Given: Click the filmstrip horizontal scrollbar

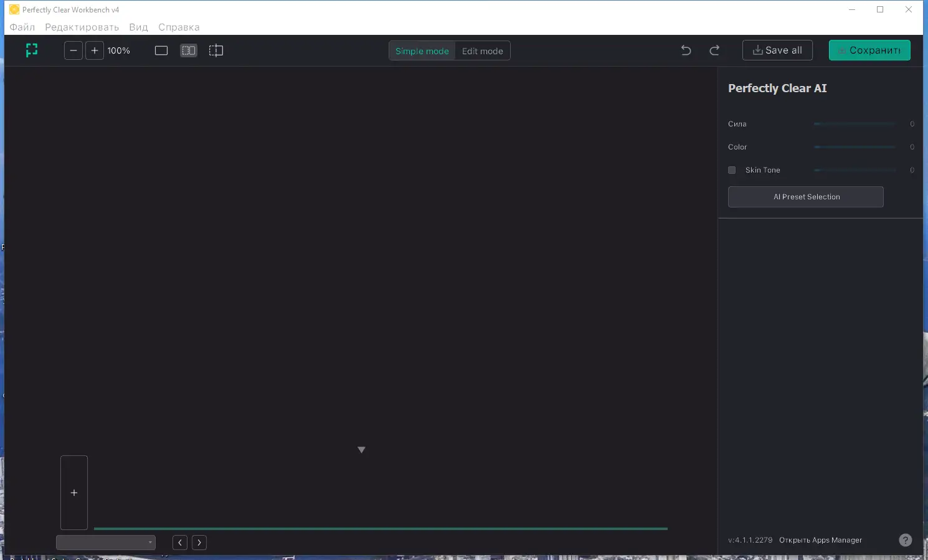Looking at the screenshot, I should [x=381, y=528].
